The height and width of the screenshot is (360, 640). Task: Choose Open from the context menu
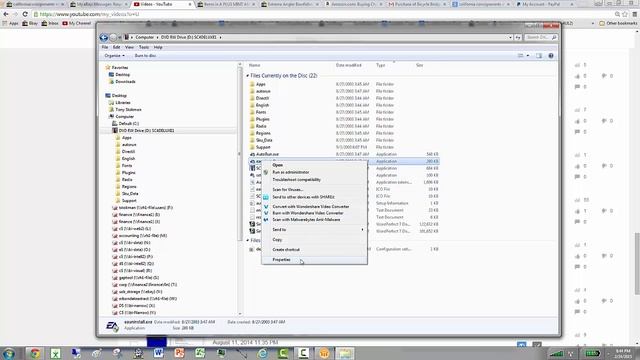pos(278,165)
